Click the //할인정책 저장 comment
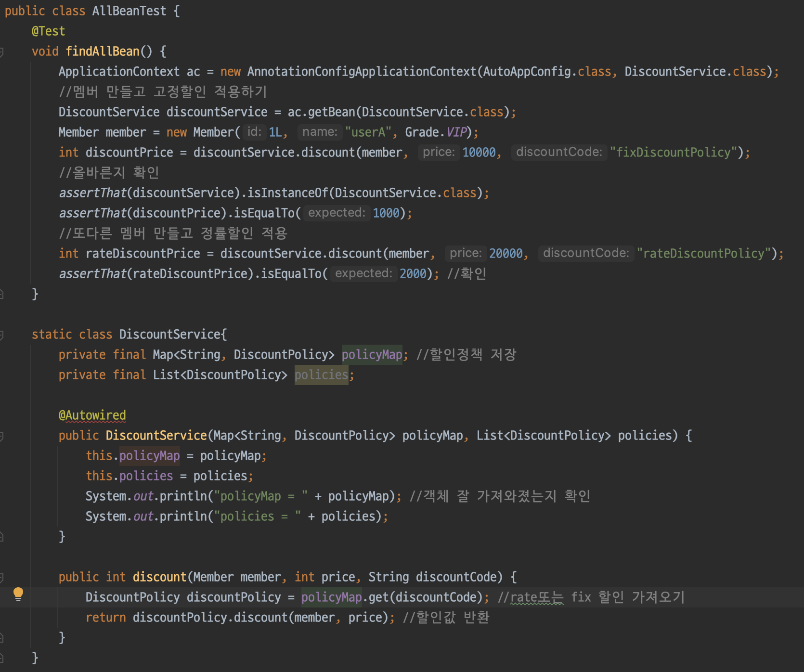The image size is (804, 672). (466, 355)
